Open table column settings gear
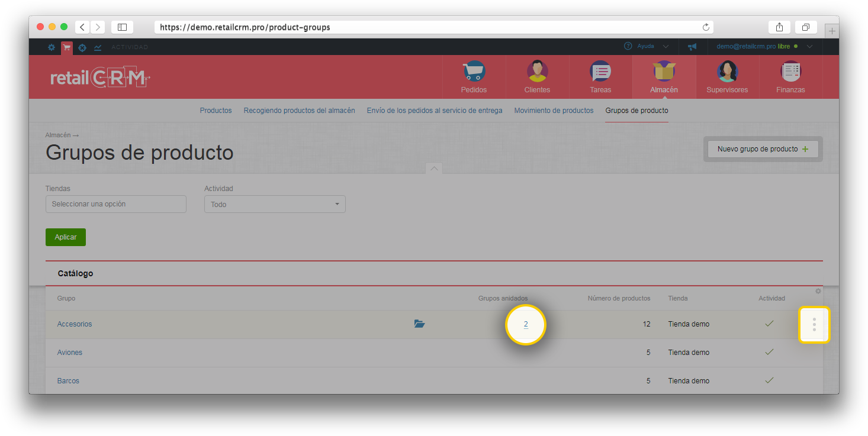This screenshot has height=436, width=868. pos(818,291)
